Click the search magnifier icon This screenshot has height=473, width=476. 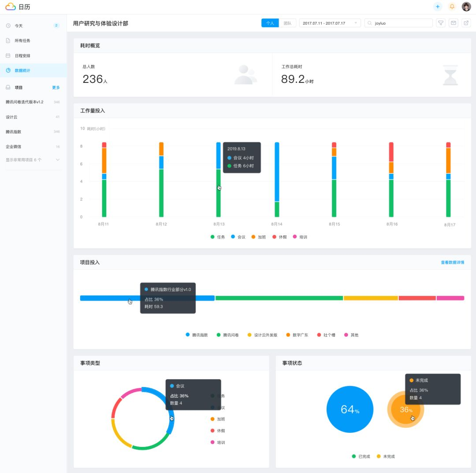[x=369, y=23]
